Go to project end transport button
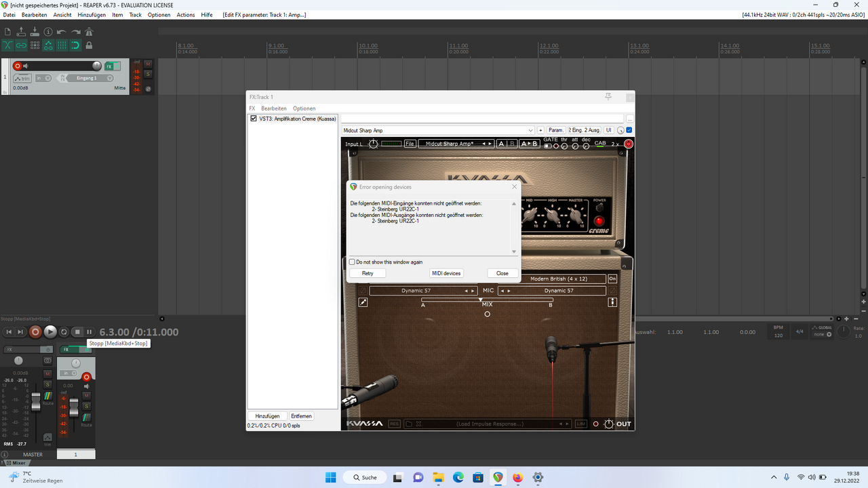 (21, 332)
